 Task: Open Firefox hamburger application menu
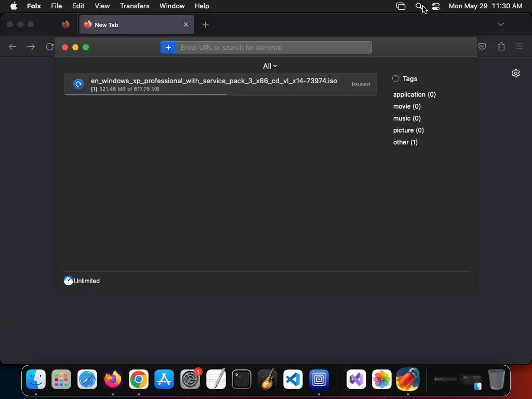coord(520,46)
